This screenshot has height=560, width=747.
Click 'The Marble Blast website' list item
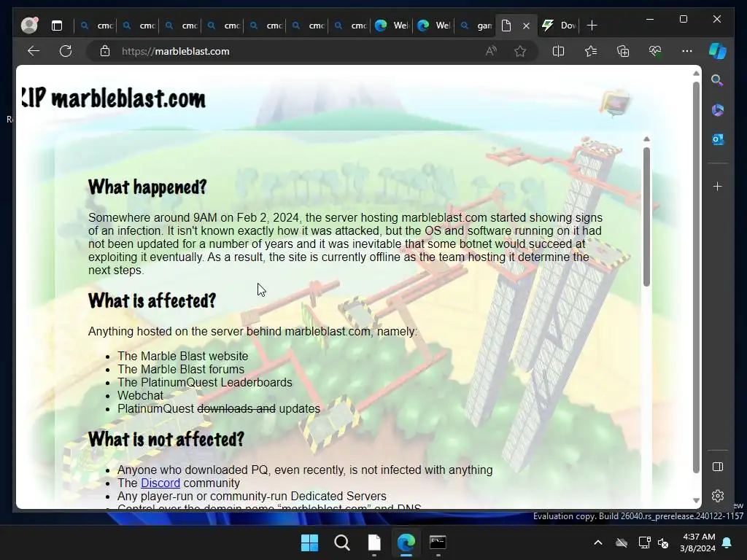tap(183, 356)
